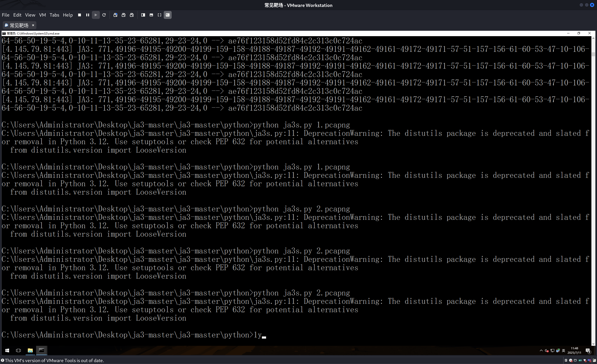Click the Power Off stop icon

click(80, 15)
